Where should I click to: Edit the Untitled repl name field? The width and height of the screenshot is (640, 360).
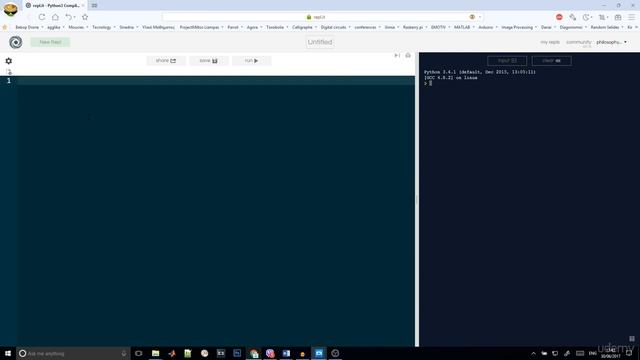coord(320,42)
